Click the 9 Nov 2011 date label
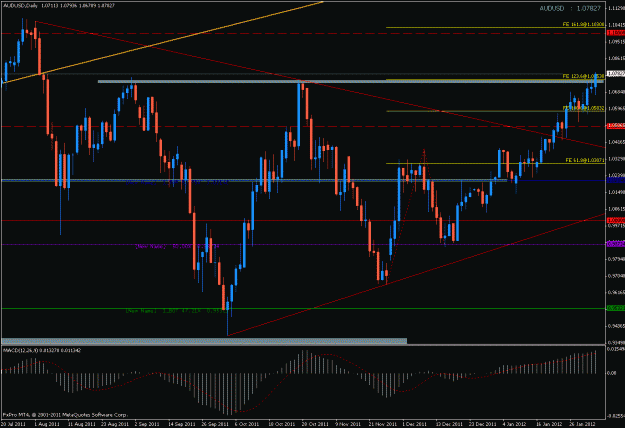Screen dimensions: 625x428 [x=348, y=424]
